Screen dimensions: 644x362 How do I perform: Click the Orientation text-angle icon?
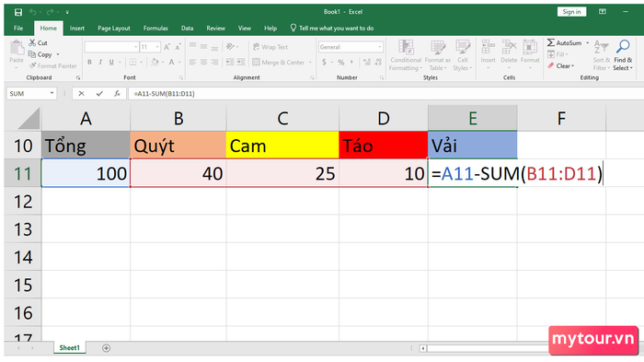[x=230, y=46]
